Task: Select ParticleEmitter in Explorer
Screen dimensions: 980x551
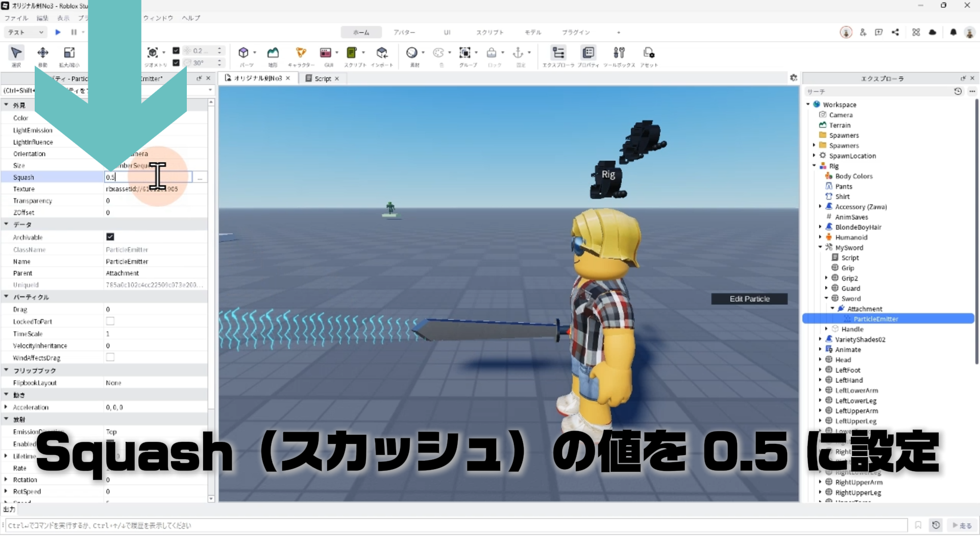Action: click(875, 319)
